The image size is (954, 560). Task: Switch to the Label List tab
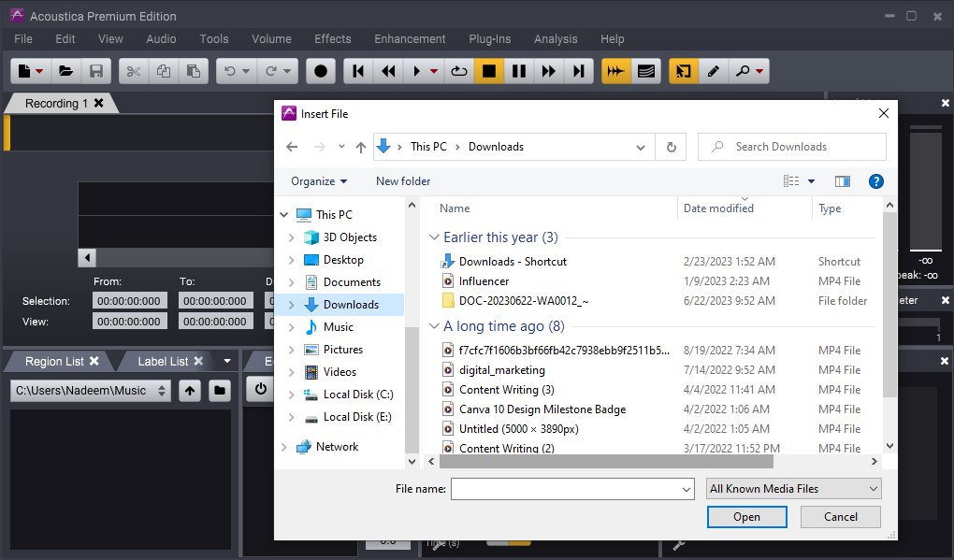coord(163,361)
